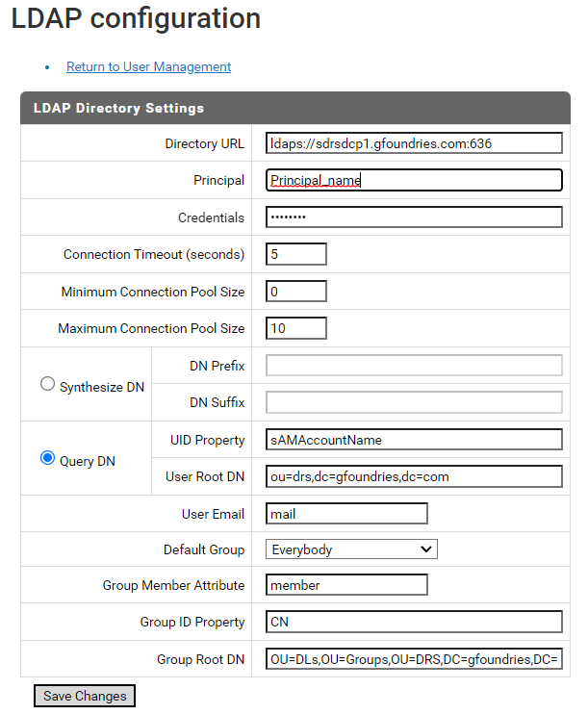
Task: Click the Principal input field
Action: coord(414,180)
